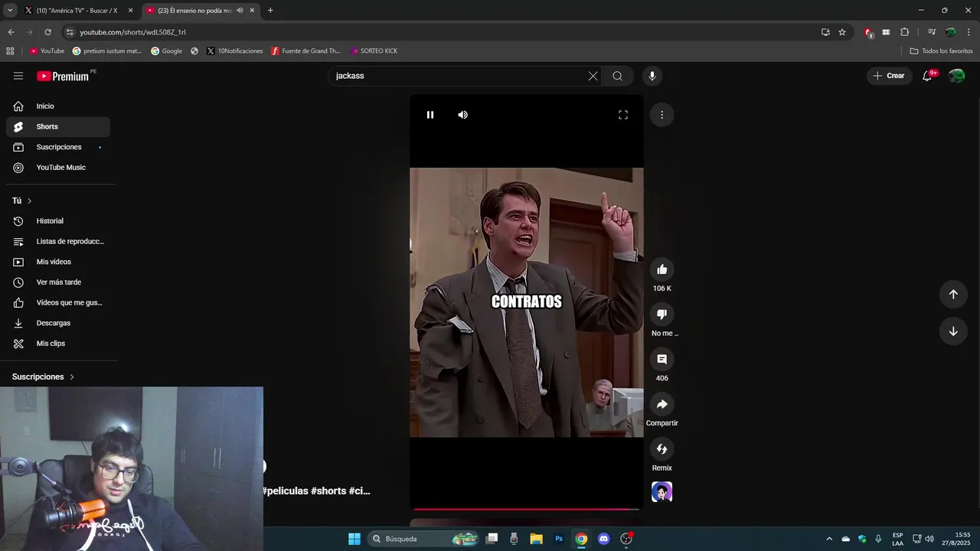This screenshot has width=980, height=551.
Task: Open Listas de reproducción in sidebar
Action: (58, 241)
